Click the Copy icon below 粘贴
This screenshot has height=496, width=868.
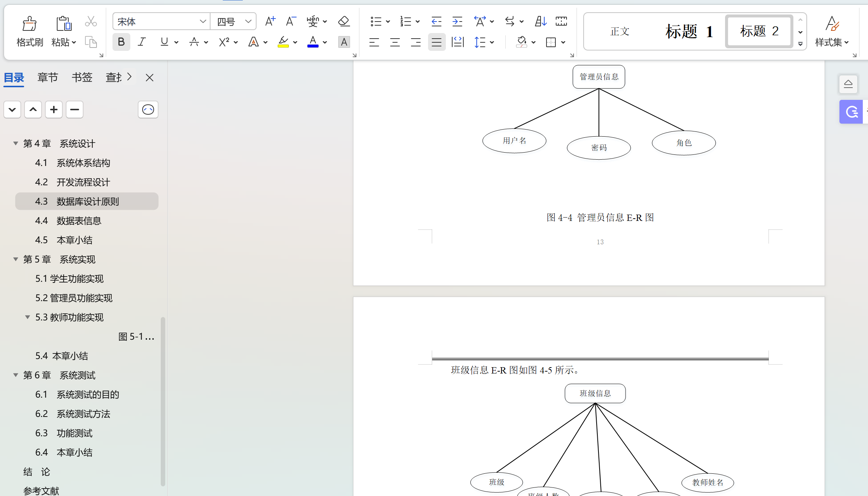(91, 42)
